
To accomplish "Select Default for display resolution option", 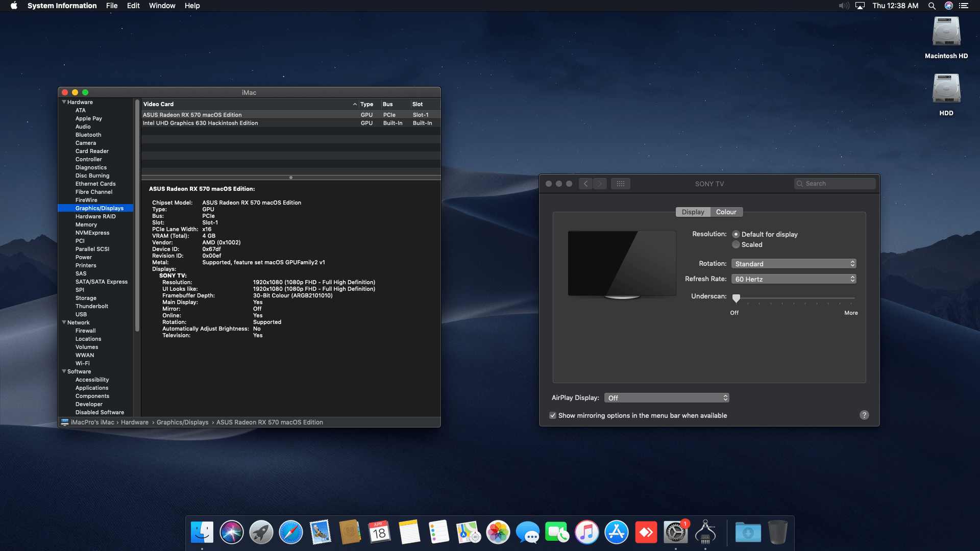I will coord(736,234).
